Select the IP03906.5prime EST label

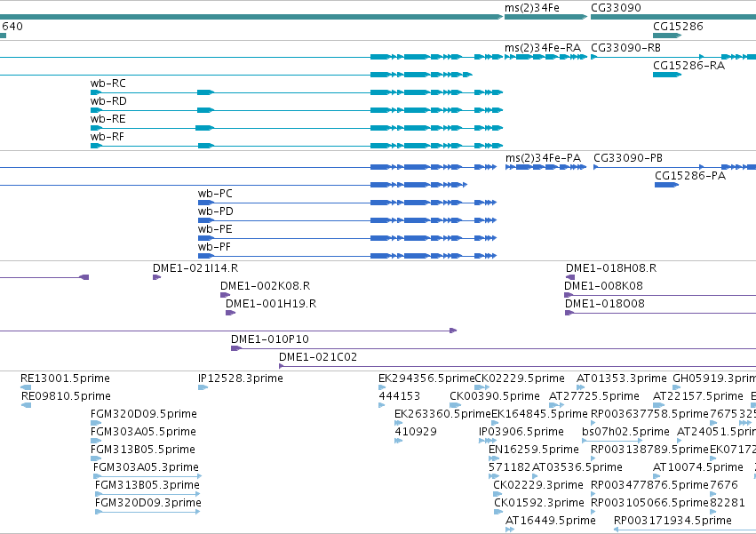pyautogui.click(x=521, y=432)
